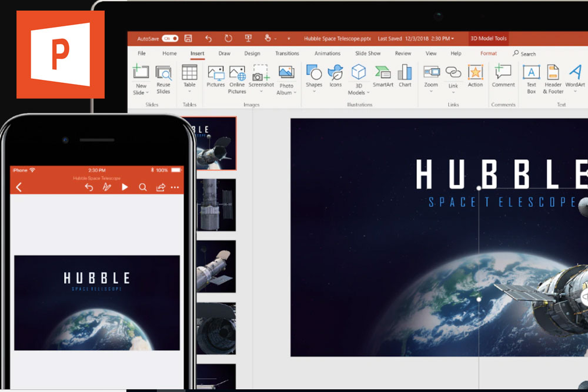Select the third slide thumbnail in the panel
Viewport: 588px width, 392px height.
point(216,266)
